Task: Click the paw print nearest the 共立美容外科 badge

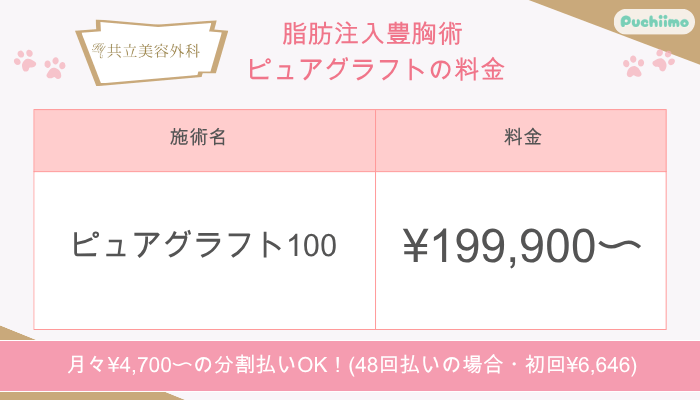Action: pos(54,68)
